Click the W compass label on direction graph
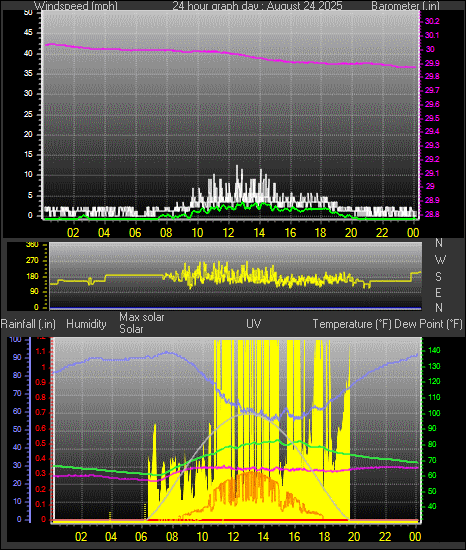 point(440,260)
